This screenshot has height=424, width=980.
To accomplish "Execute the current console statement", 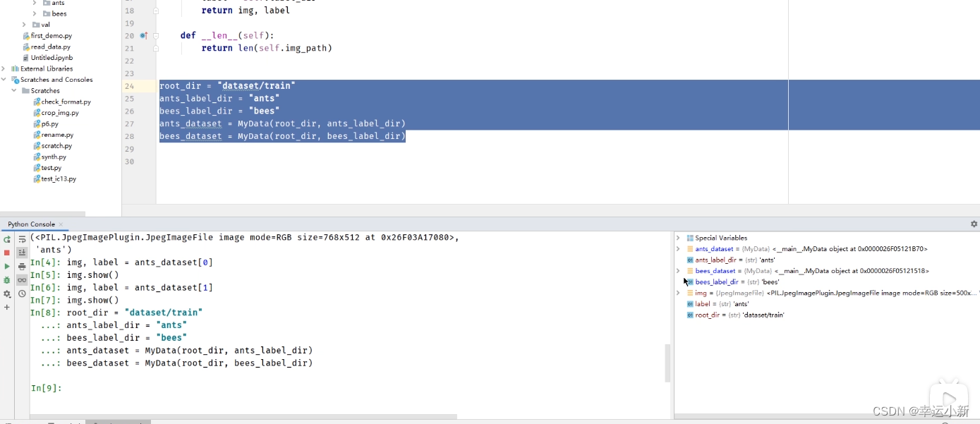I will 7,266.
